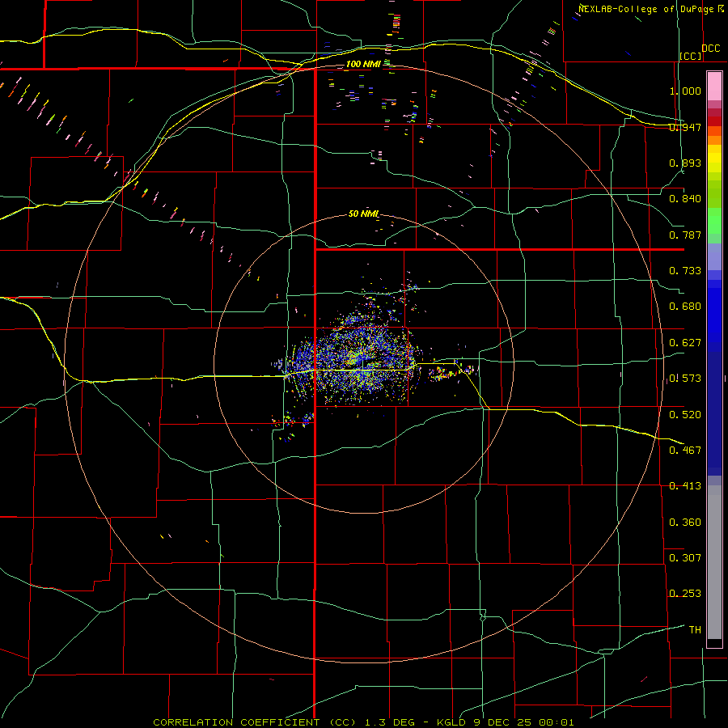This screenshot has width=728, height=728.
Task: Click the 1.000 value on the color scale
Action: tap(685, 91)
